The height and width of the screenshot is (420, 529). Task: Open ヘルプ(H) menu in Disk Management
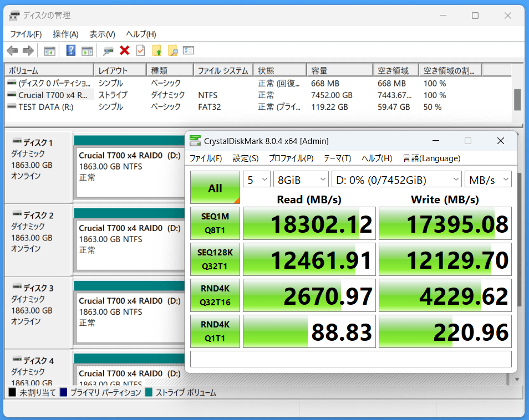[x=141, y=34]
